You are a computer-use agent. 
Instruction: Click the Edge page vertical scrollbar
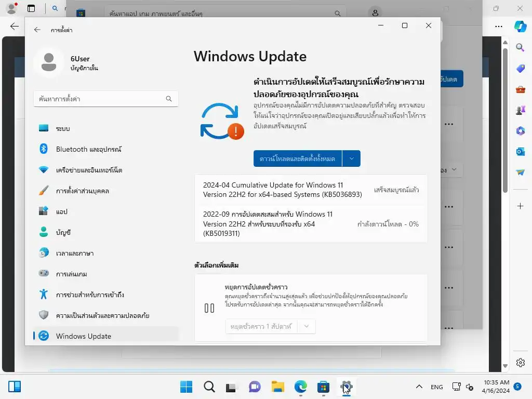[505, 121]
